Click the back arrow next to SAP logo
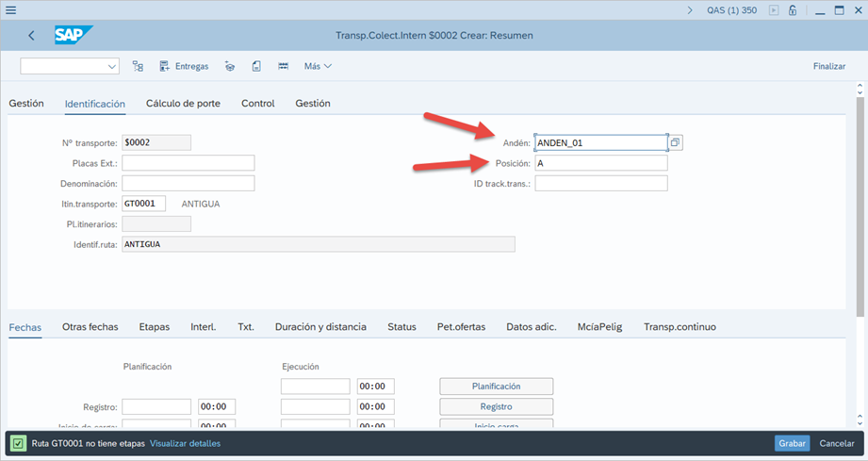 coord(31,36)
